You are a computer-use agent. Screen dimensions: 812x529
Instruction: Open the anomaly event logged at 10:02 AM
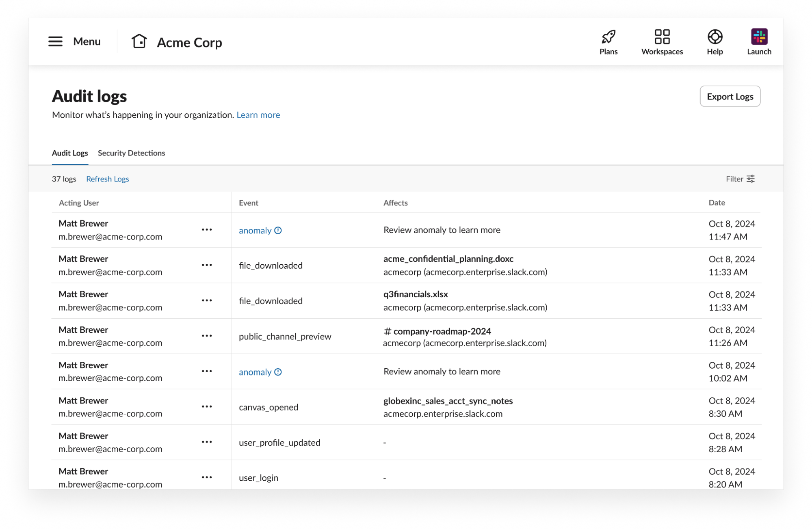coord(255,371)
